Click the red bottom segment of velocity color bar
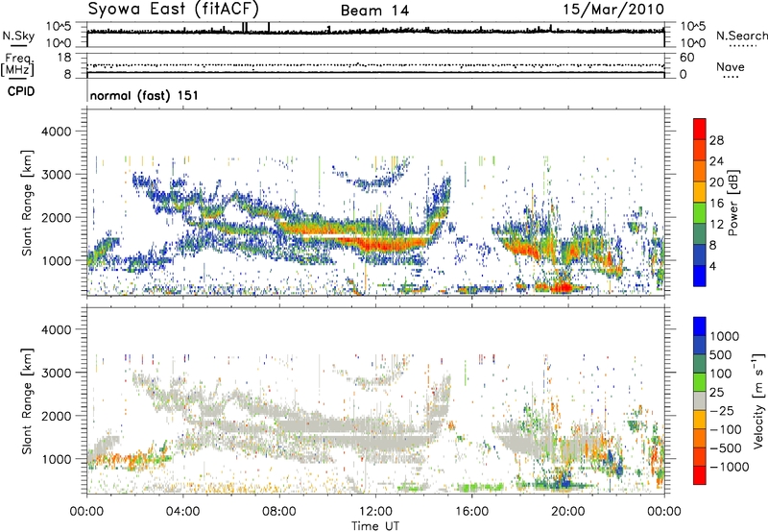 700,475
